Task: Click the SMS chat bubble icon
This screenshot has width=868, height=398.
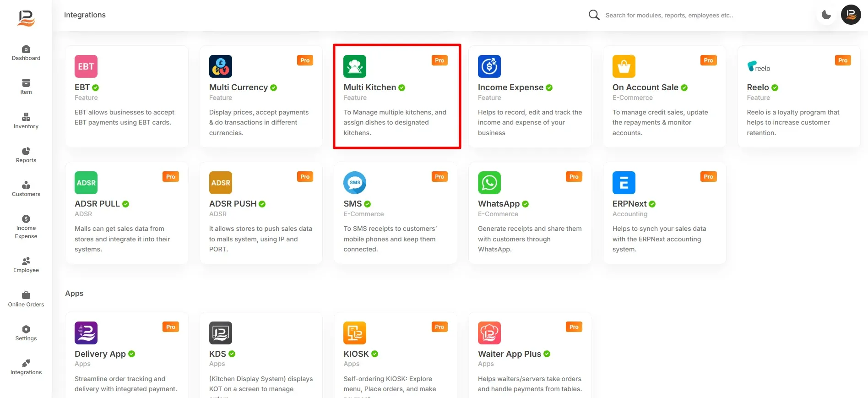Action: [x=355, y=183]
